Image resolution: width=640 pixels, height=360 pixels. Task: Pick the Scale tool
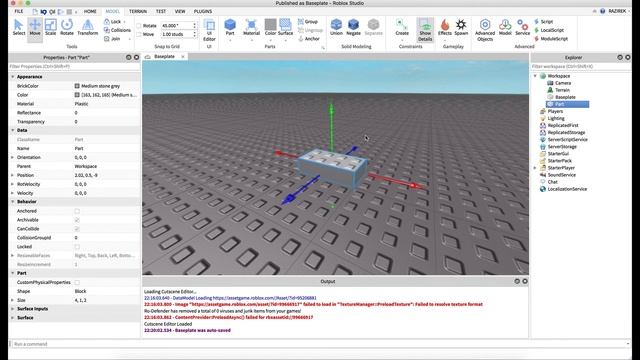51,27
